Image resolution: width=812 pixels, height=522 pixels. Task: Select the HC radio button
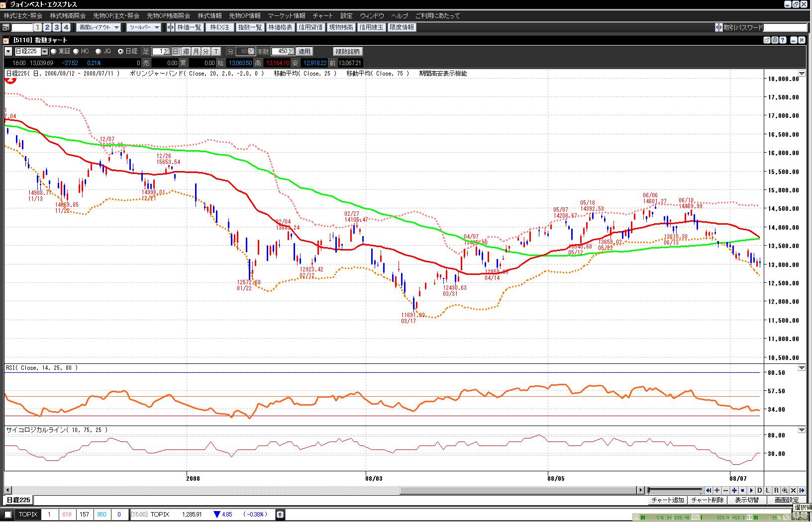click(x=76, y=51)
